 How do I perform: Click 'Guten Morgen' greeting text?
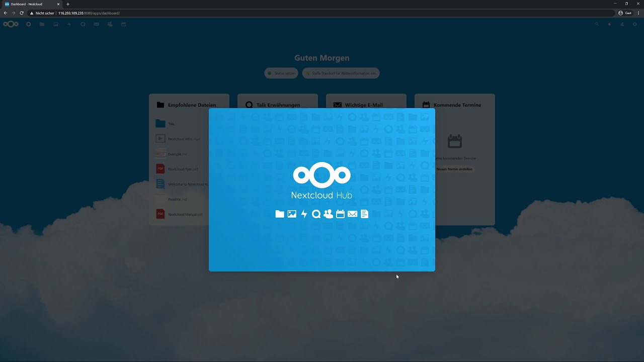click(x=322, y=58)
